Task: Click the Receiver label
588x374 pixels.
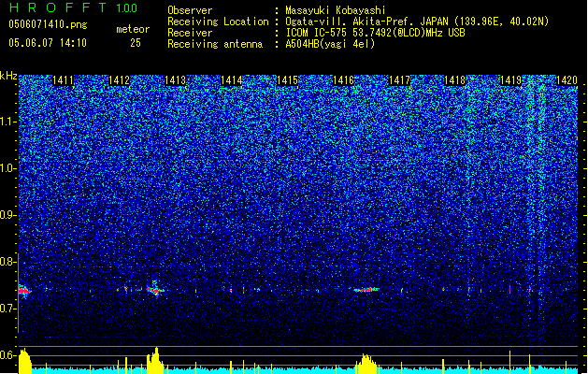Action: (x=190, y=33)
